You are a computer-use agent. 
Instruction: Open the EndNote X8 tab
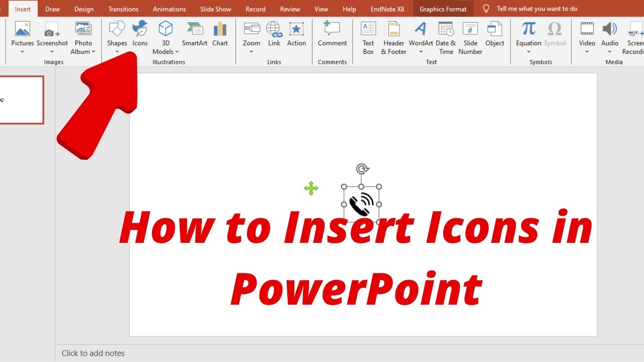[x=387, y=9]
